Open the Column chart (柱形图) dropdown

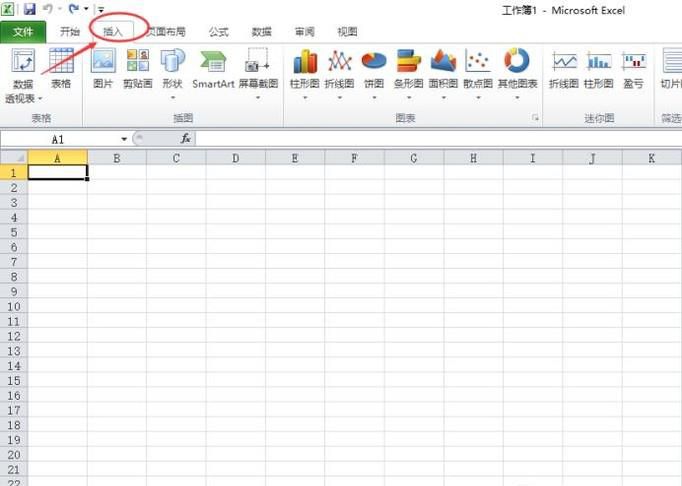pos(304,98)
